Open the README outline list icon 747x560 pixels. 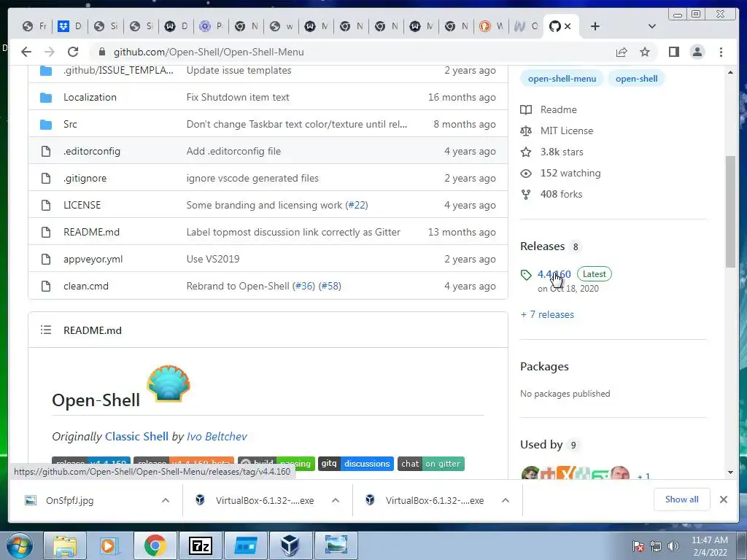click(x=46, y=330)
